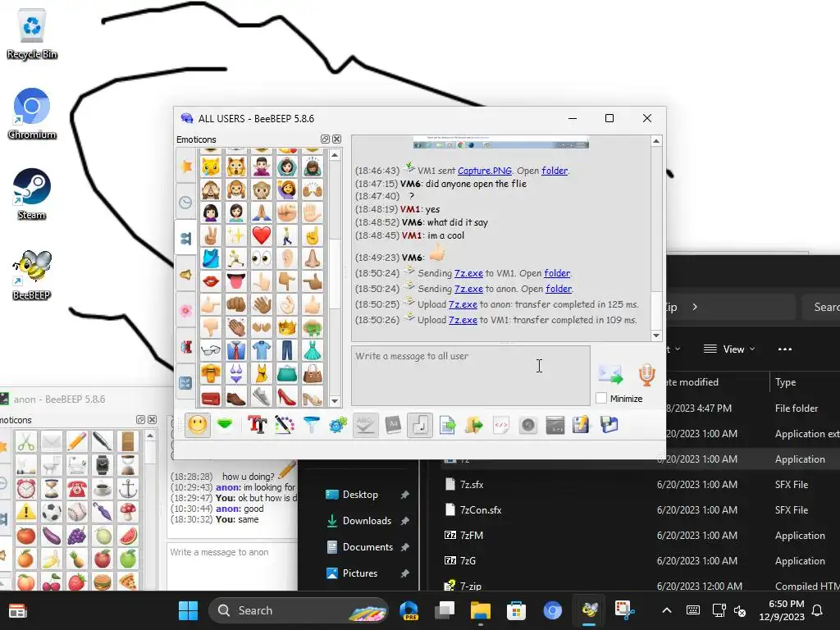
Task: Open the Steam desktop shortcut
Action: [32, 194]
